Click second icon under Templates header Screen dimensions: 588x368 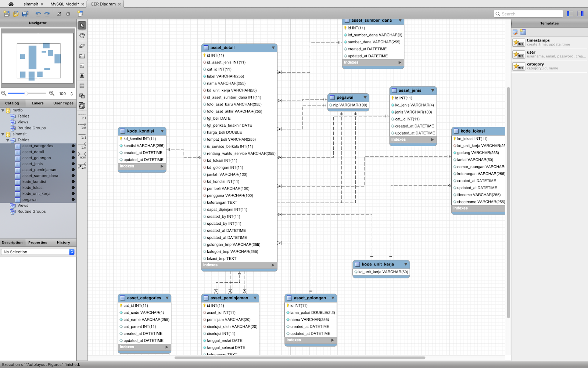click(x=523, y=32)
